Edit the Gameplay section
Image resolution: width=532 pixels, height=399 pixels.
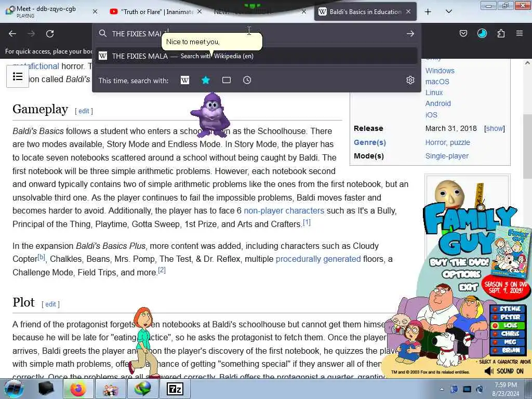(x=84, y=111)
